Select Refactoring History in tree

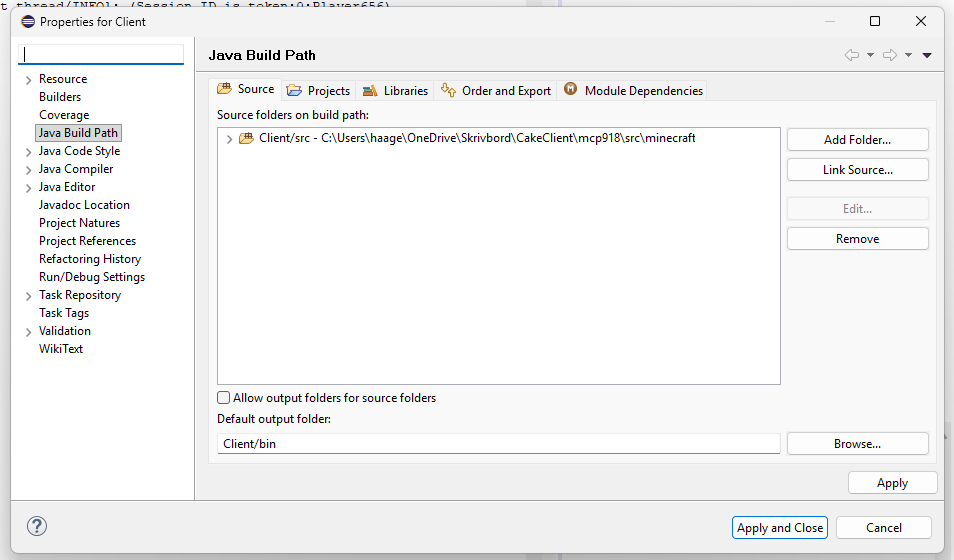[89, 259]
